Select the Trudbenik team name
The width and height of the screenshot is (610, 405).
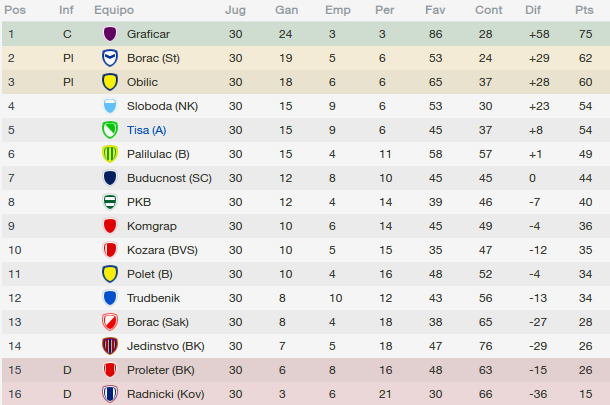tap(153, 298)
